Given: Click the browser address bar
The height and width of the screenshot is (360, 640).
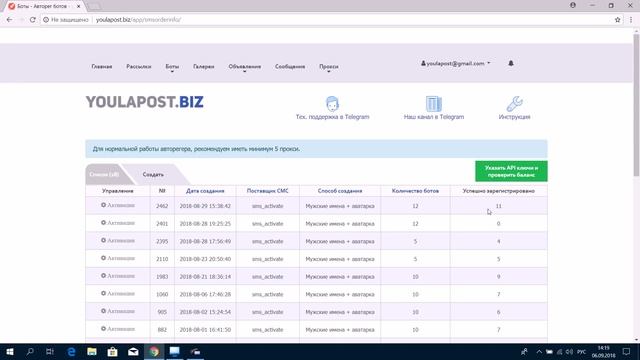Looking at the screenshot, I should (327, 20).
